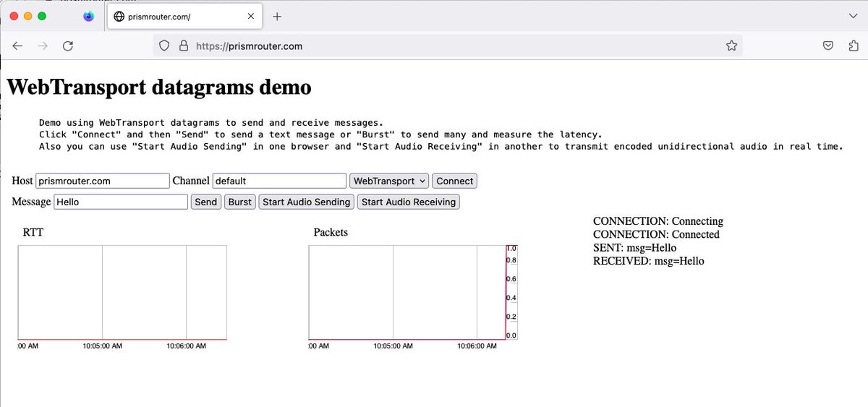Screen dimensions: 868x407
Task: Click the 'SENT: msg=Hello' log line
Action: (635, 248)
